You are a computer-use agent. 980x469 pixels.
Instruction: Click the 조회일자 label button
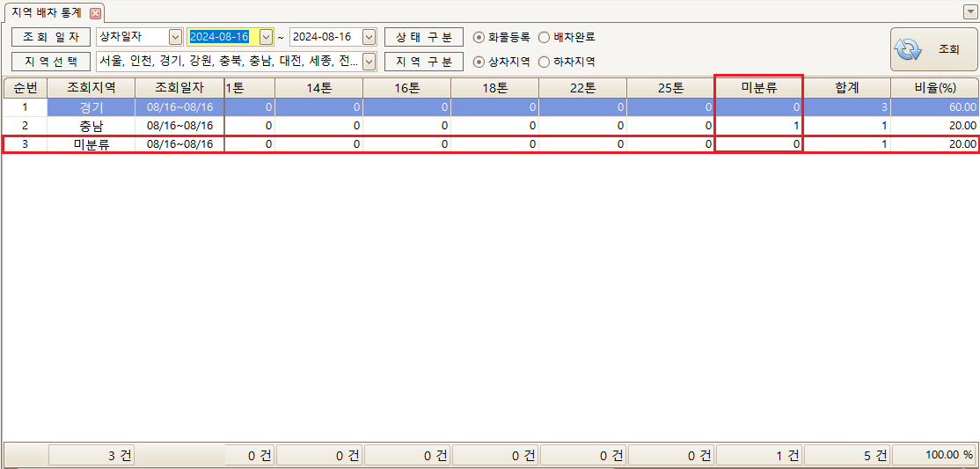50,37
